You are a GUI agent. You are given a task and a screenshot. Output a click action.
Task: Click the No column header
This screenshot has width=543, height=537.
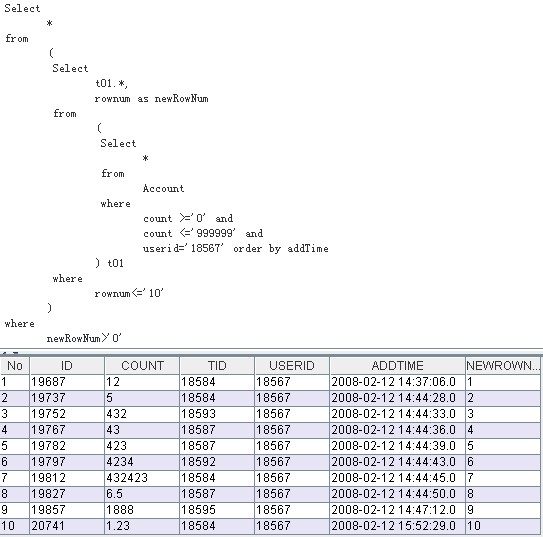[15, 366]
